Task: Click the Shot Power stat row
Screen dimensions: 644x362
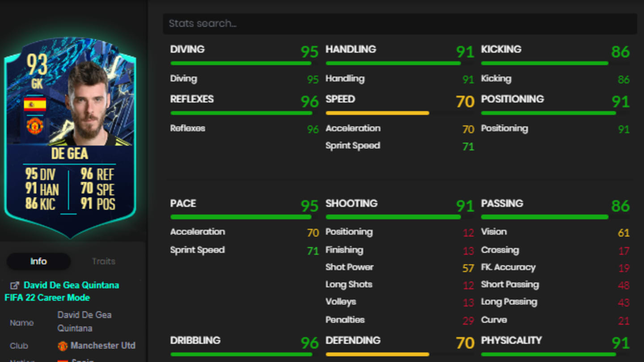Action: (x=349, y=267)
